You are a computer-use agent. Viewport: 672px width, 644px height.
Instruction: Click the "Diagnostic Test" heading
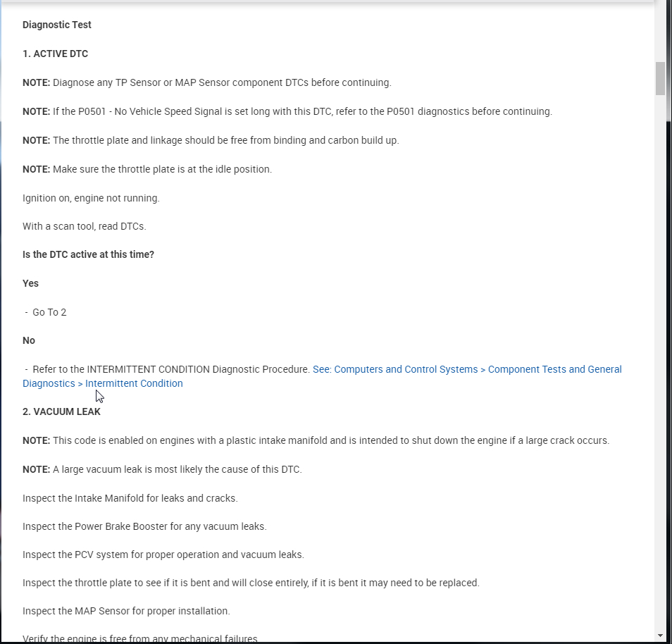57,25
